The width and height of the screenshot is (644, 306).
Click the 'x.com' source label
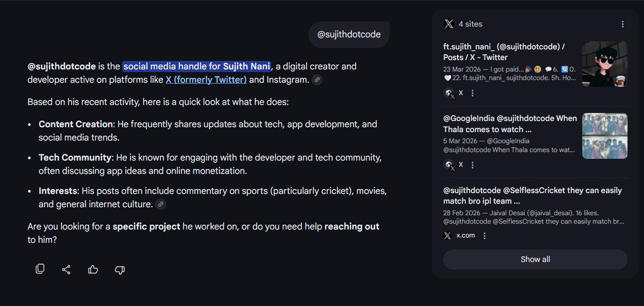(x=465, y=236)
